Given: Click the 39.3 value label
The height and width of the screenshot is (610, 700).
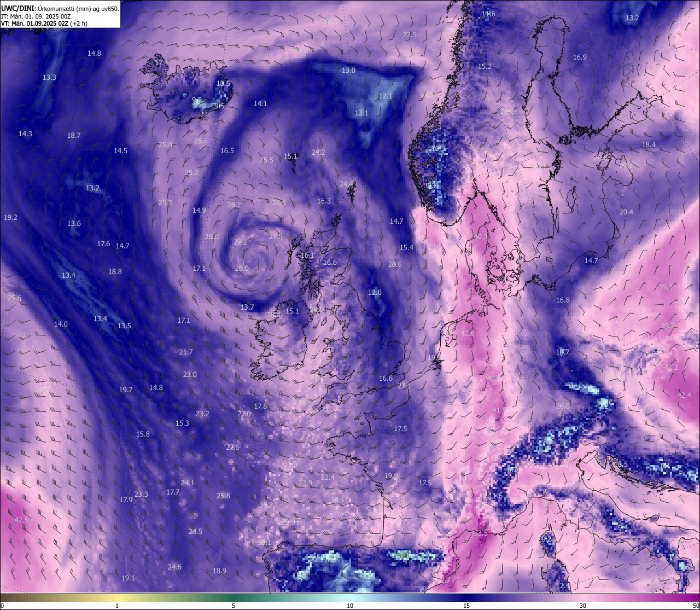Looking at the screenshot, I should (x=666, y=287).
